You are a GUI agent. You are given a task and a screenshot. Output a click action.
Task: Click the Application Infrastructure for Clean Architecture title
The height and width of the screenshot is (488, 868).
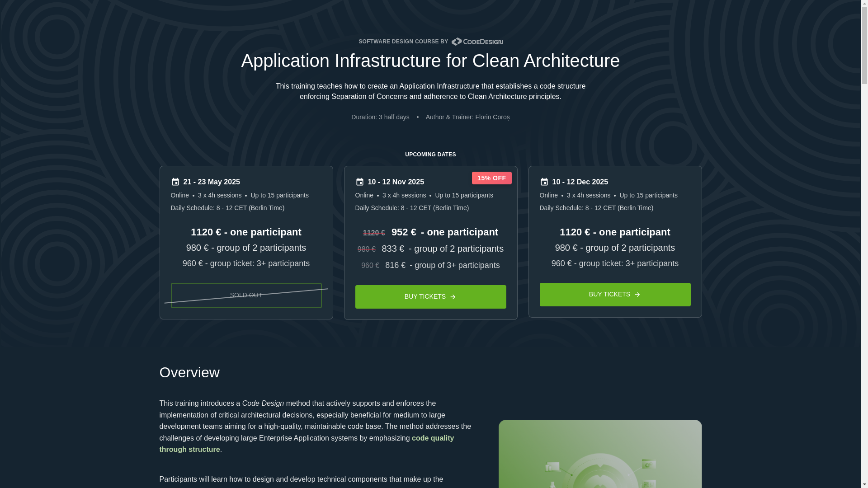(x=430, y=61)
